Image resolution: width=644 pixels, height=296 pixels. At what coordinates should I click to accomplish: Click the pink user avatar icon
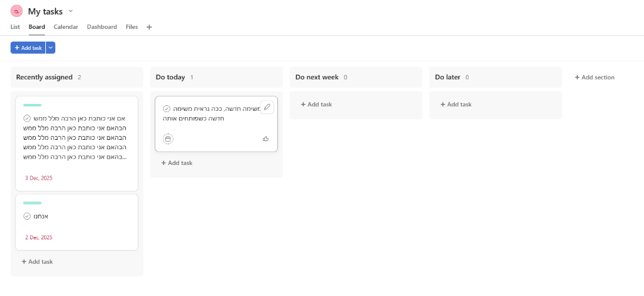(16, 11)
